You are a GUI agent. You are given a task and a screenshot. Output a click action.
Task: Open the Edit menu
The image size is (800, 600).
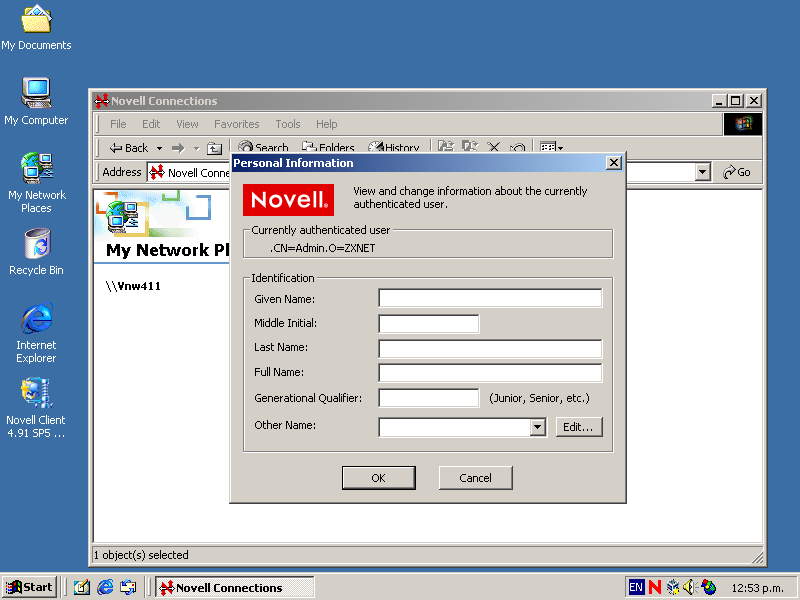151,124
